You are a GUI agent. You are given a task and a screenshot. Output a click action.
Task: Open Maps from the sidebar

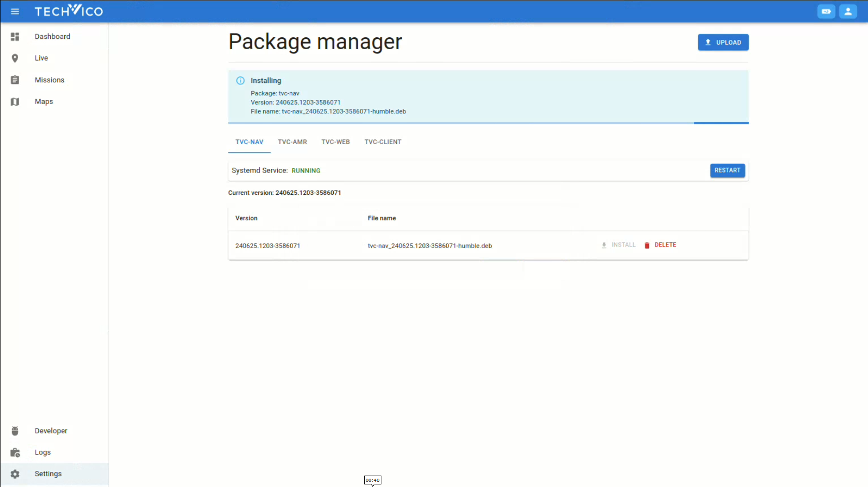[54, 102]
